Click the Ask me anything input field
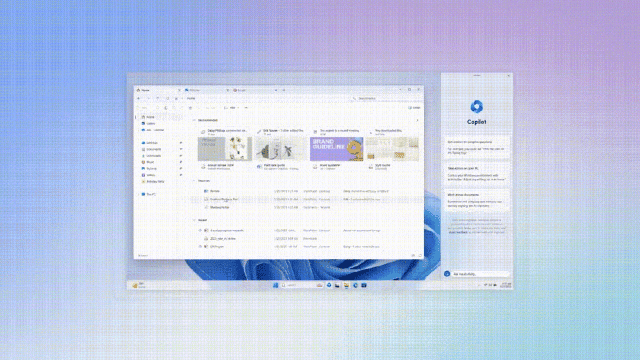The width and height of the screenshot is (640, 360). [480, 274]
